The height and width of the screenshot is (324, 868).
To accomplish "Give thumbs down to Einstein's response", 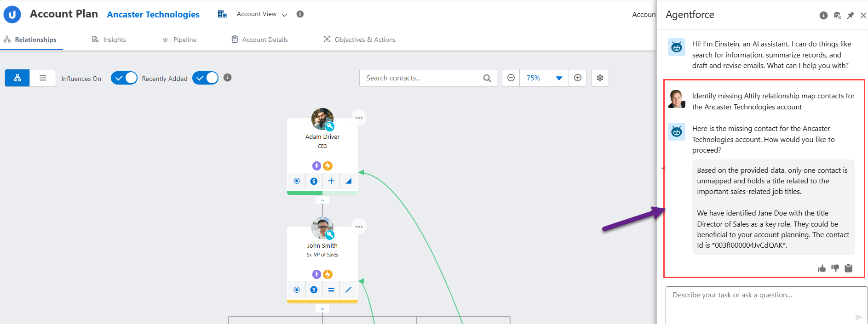I will 835,268.
